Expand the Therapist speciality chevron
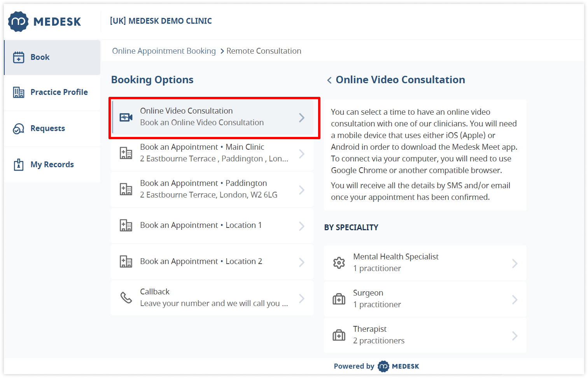588x378 pixels. coord(515,336)
